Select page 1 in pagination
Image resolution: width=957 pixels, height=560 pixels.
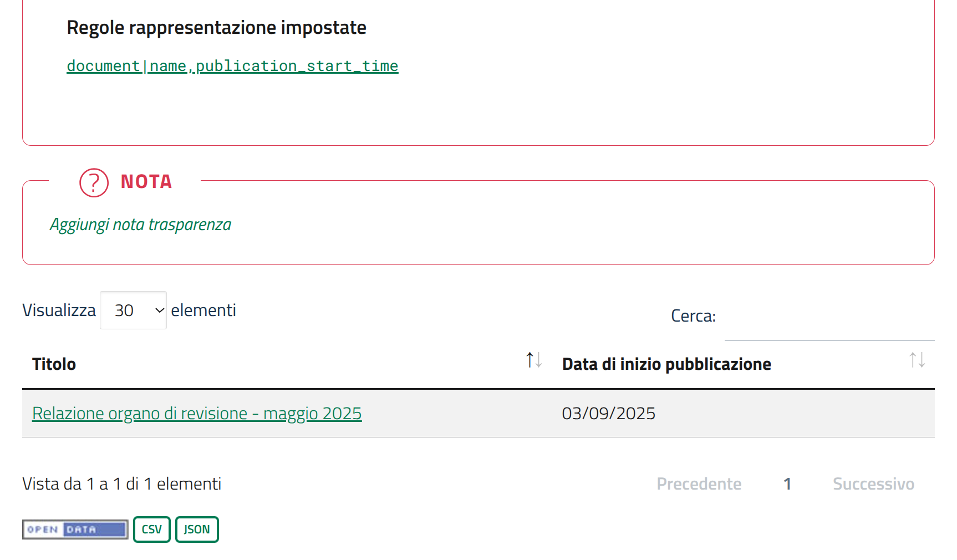[x=787, y=484]
